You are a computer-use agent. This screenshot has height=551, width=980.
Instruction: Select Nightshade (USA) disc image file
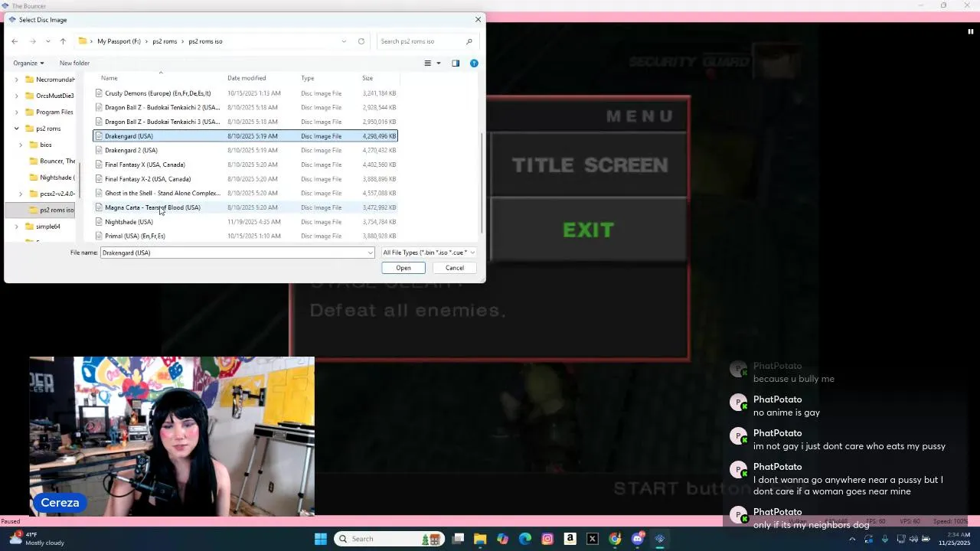coord(245,222)
